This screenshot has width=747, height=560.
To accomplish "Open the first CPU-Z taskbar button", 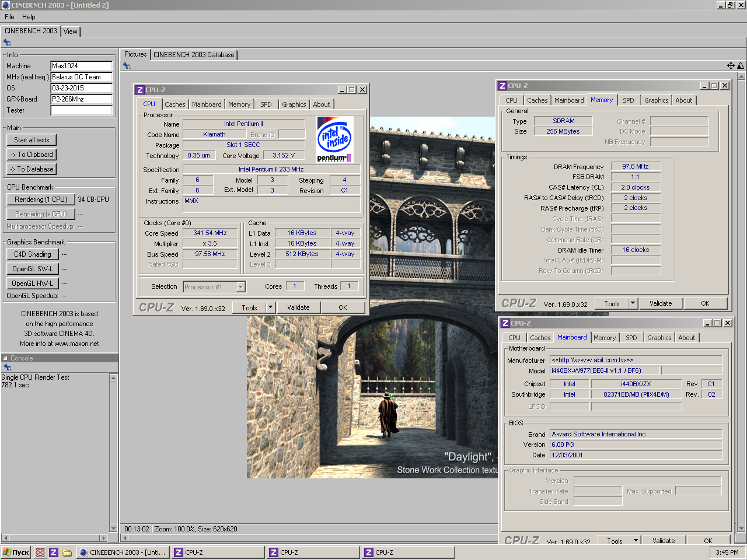I will coord(218,552).
